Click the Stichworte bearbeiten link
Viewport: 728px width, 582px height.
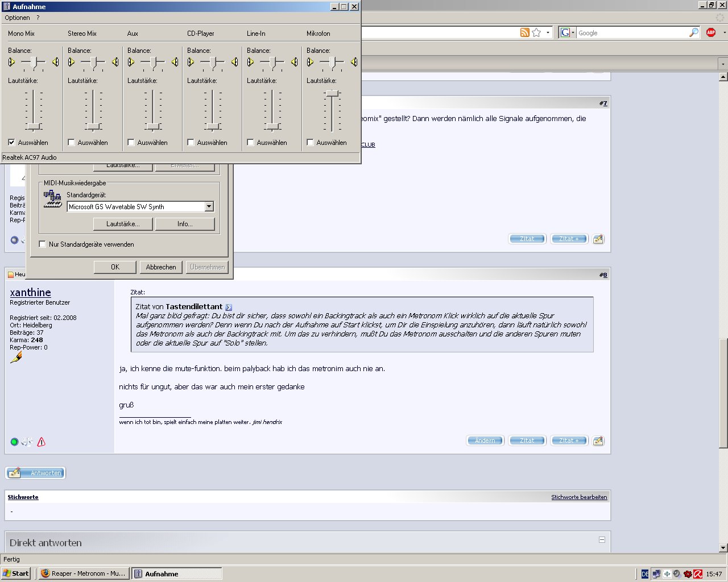pos(579,497)
